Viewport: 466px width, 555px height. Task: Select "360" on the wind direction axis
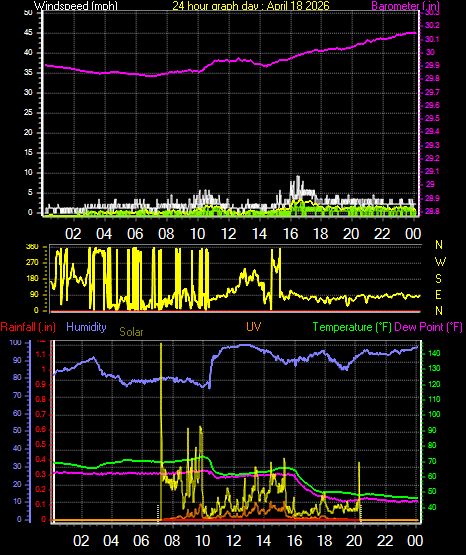click(x=33, y=247)
